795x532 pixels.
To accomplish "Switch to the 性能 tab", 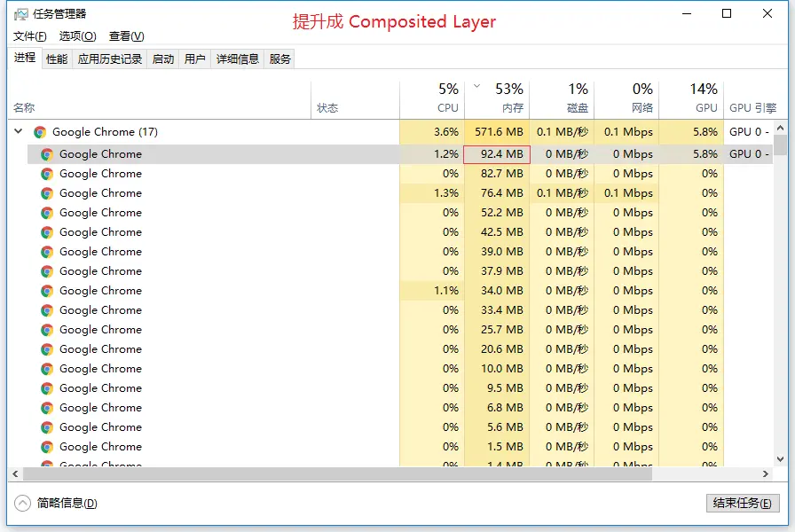I will (x=57, y=59).
